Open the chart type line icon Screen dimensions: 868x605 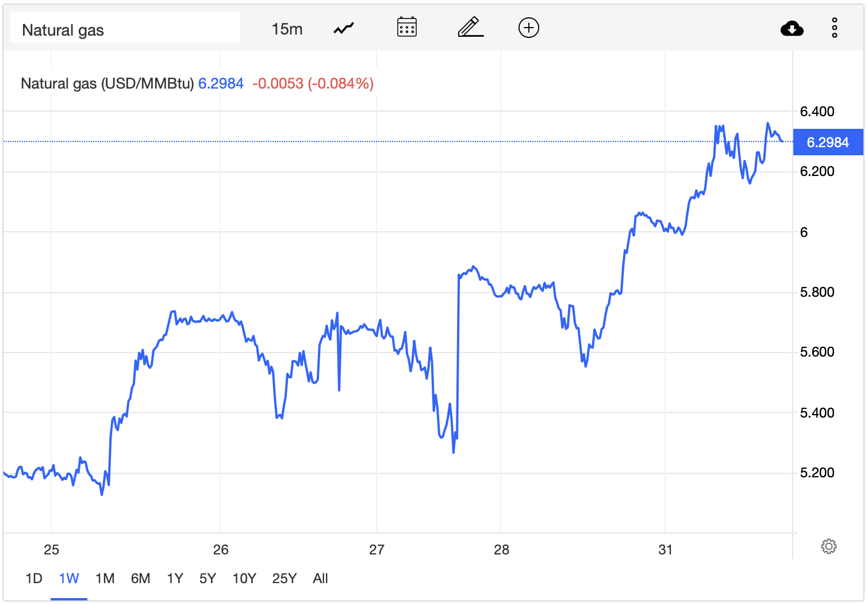point(344,28)
